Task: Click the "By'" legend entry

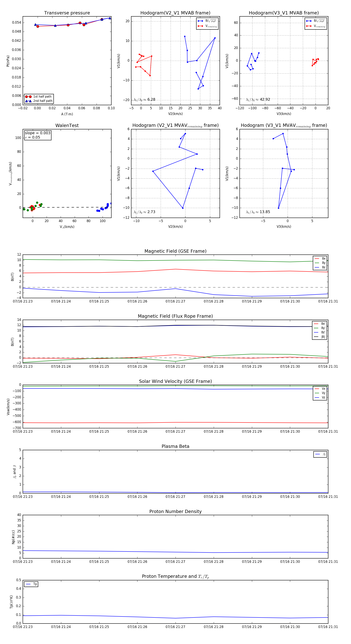Action: pos(320,328)
